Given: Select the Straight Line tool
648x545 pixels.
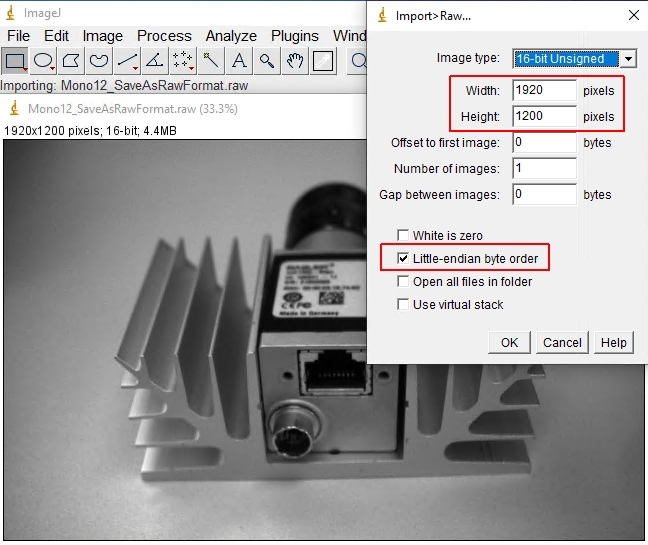Looking at the screenshot, I should coord(127,61).
